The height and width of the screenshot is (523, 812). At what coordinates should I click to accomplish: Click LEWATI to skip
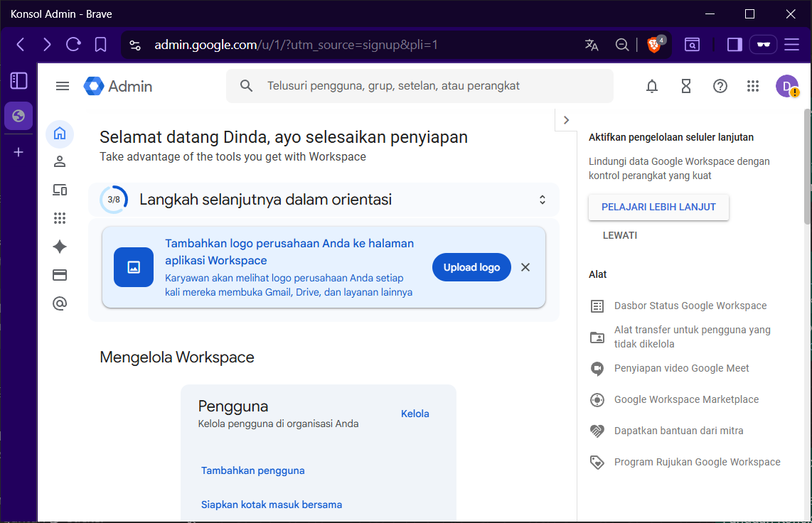619,235
